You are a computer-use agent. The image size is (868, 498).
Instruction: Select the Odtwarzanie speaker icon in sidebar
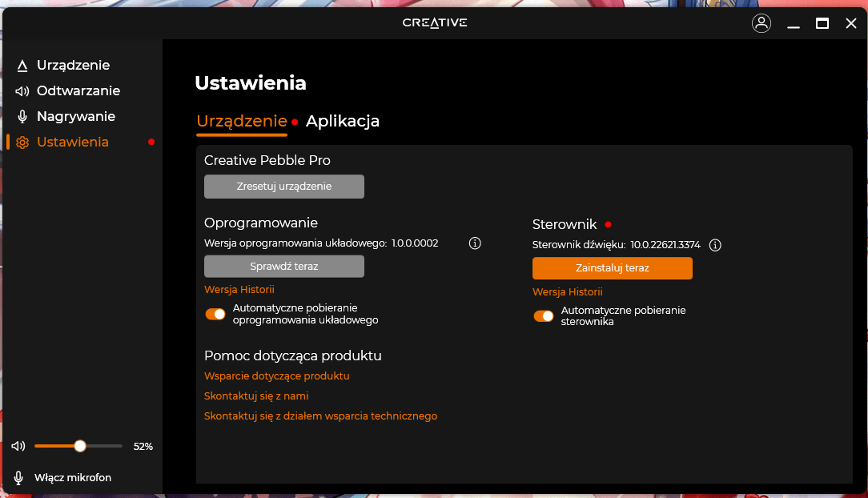22,90
